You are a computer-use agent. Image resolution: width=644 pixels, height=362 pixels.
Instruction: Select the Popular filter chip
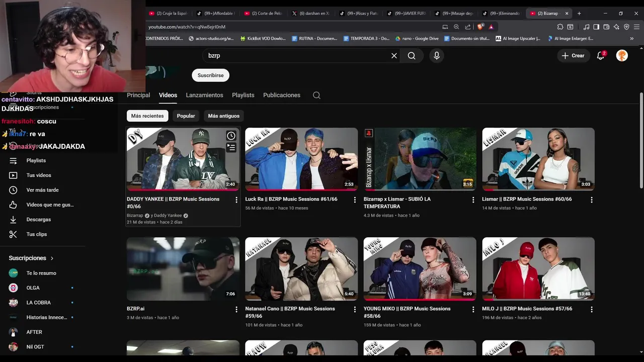pos(186,116)
